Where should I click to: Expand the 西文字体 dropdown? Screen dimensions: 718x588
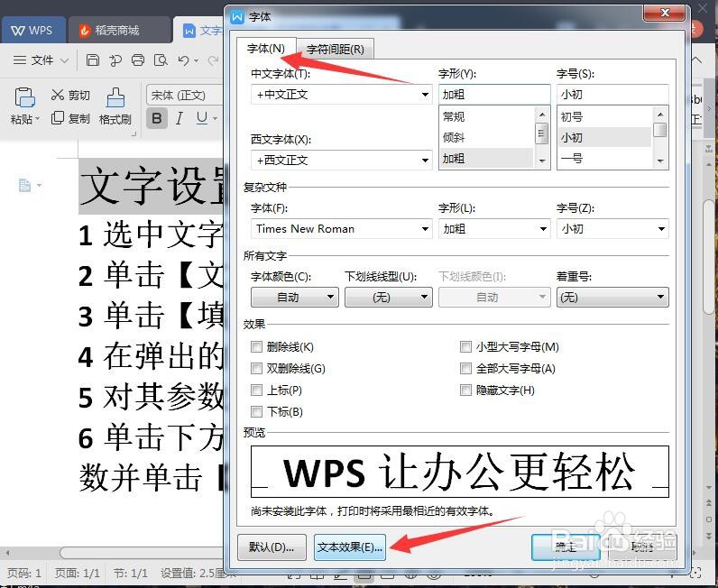425,161
